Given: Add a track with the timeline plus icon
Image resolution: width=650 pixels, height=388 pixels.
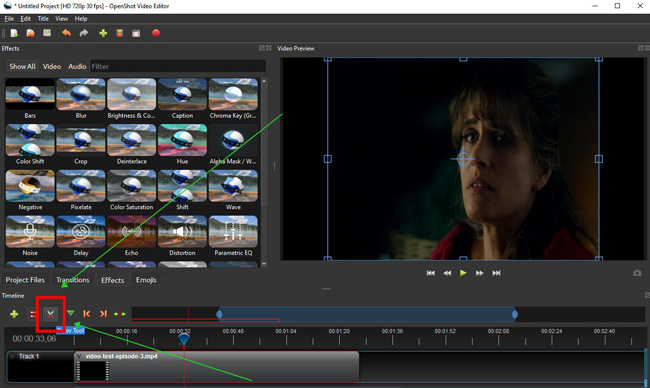Looking at the screenshot, I should (x=14, y=314).
